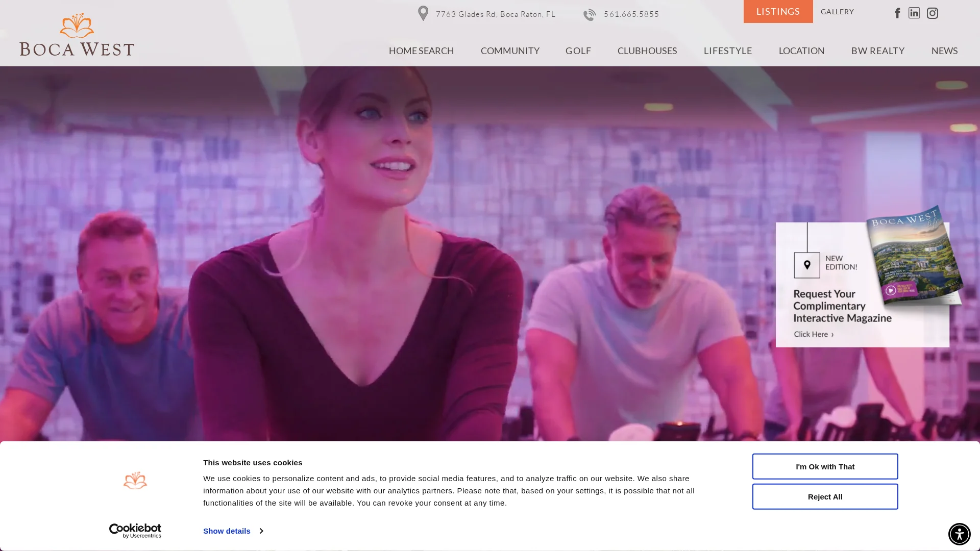Screen dimensions: 980x551
Task: Open the Gallery link
Action: [837, 12]
